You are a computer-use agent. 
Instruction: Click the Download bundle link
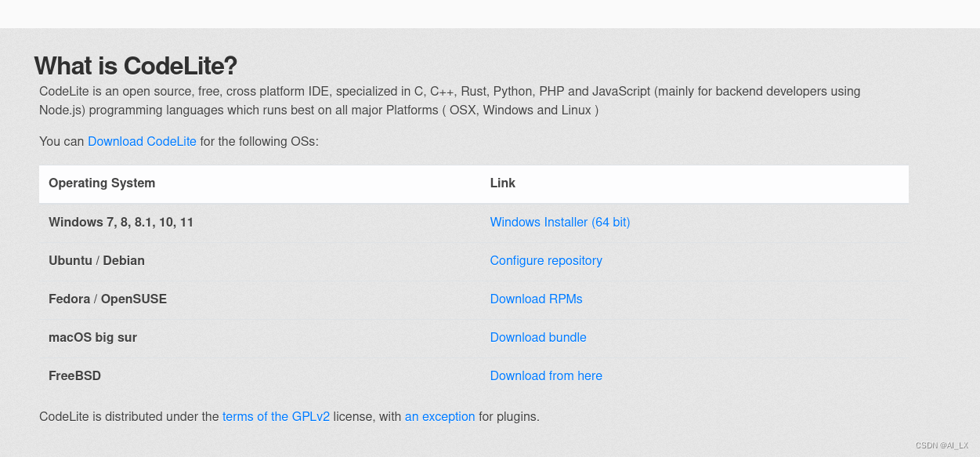[x=537, y=338]
